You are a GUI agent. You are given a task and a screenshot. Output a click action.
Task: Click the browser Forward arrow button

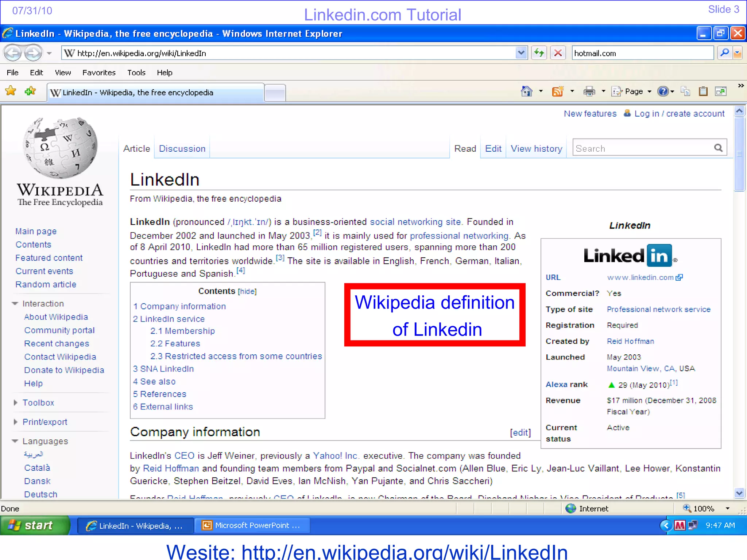coord(33,54)
